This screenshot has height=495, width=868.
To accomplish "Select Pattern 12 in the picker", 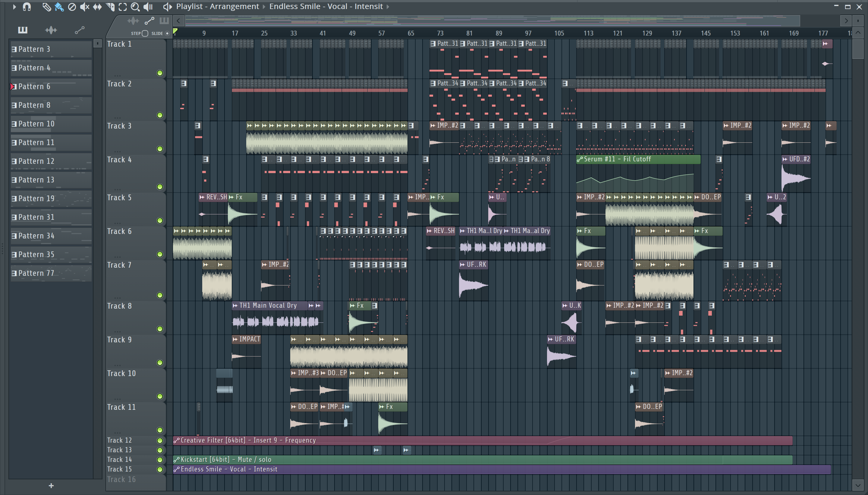I will pos(51,161).
